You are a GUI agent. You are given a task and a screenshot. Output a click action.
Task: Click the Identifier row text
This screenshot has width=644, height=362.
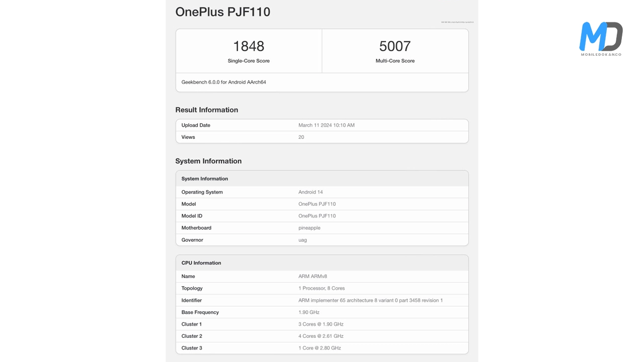tap(370, 301)
